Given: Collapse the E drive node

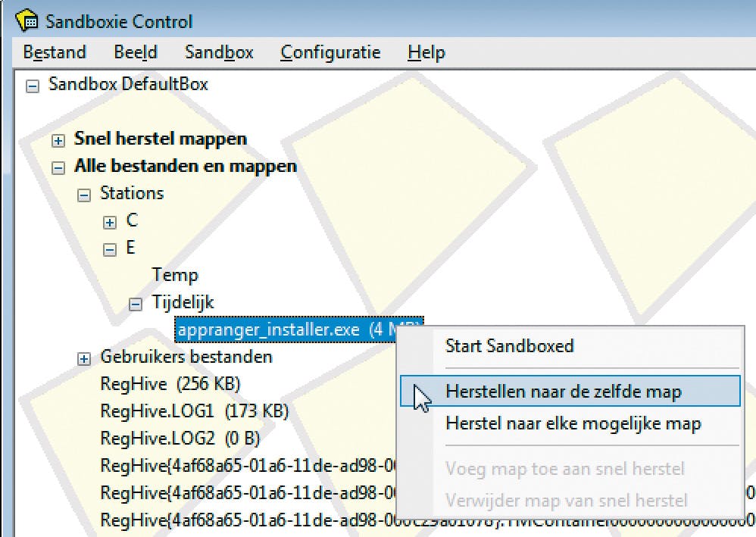Looking at the screenshot, I should coord(110,250).
